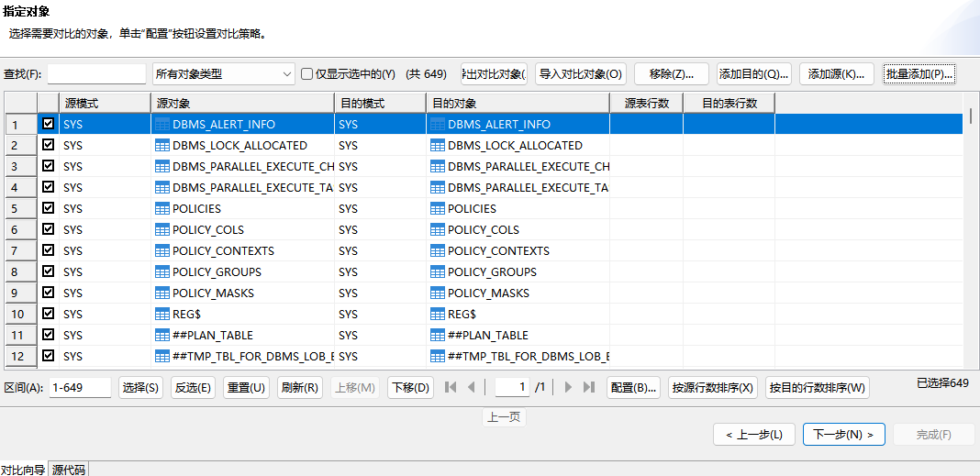Click previous page arrow in pager
The width and height of the screenshot is (980, 476).
click(x=472, y=387)
